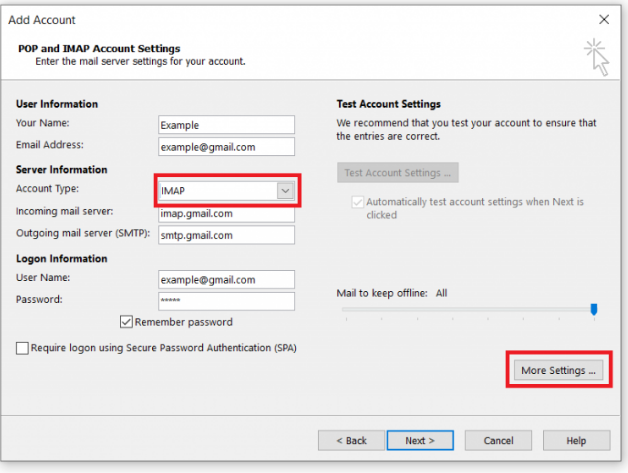
Task: Focus the Password input field
Action: [227, 301]
